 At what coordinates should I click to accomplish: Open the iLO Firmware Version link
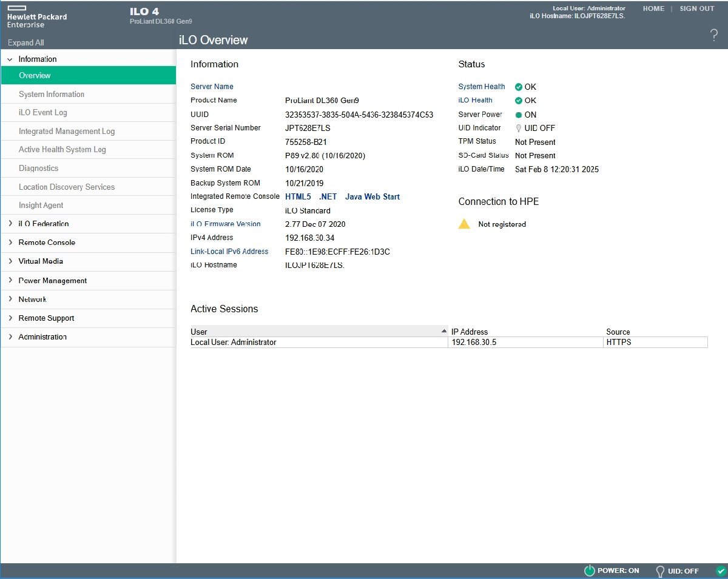click(226, 224)
